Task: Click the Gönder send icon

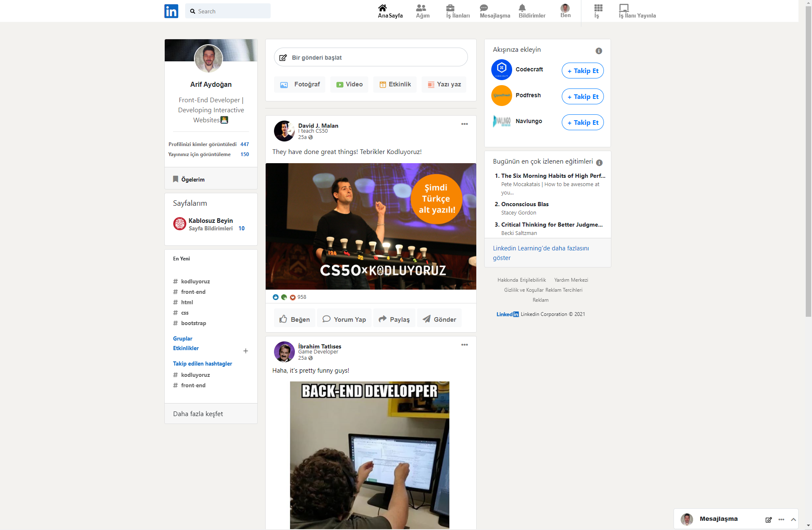Action: 427,319
